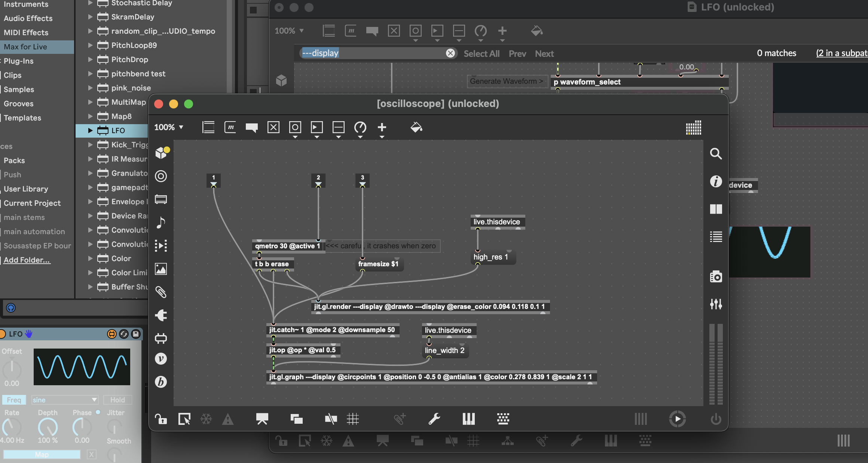This screenshot has height=463, width=868.
Task: Open parameters mixer icon in right sidebar
Action: click(716, 304)
